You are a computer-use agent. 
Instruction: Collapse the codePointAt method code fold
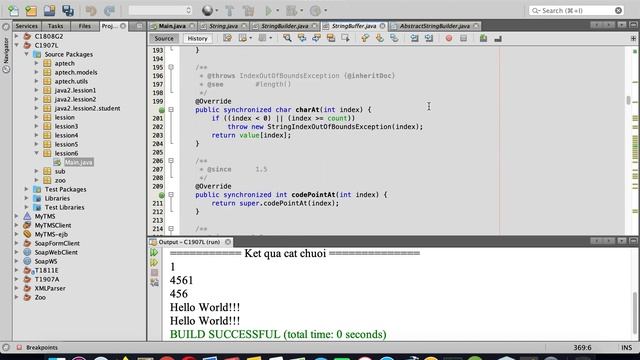tap(171, 195)
